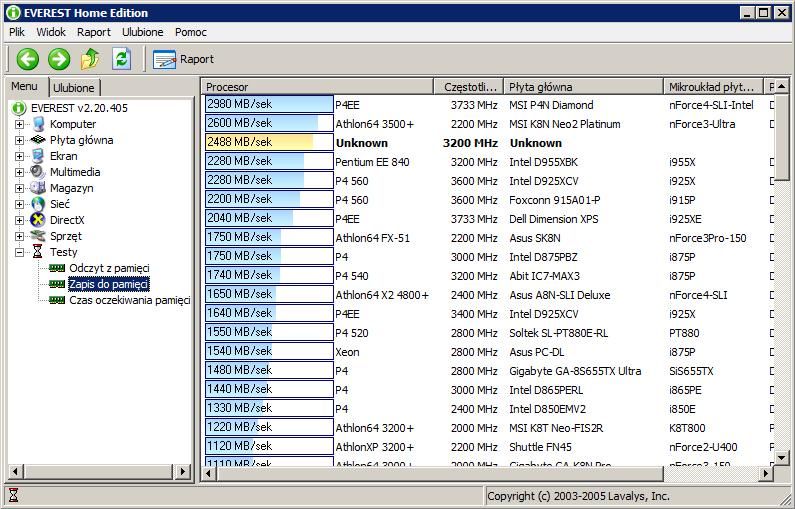
Task: Open the Pomoc menu
Action: (x=191, y=32)
